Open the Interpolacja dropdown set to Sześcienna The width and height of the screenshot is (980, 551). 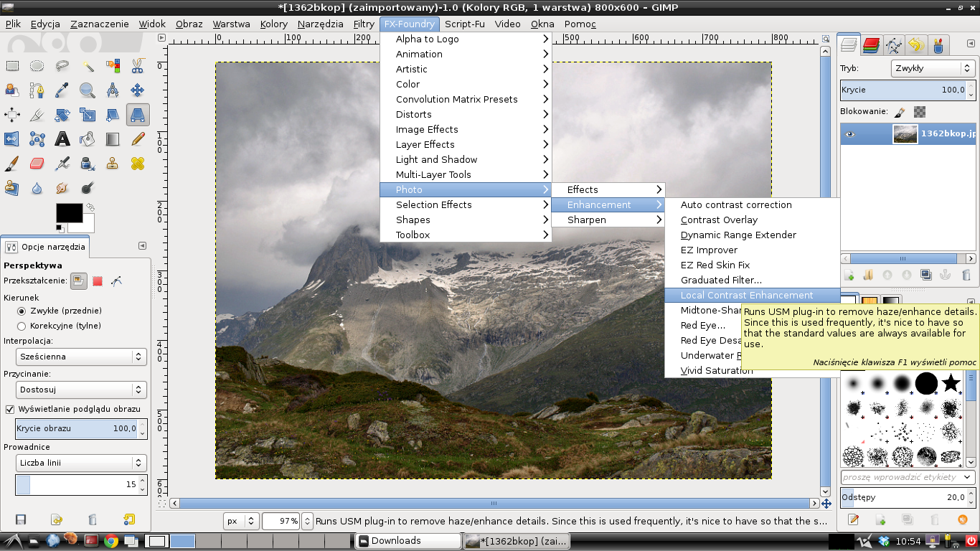(81, 357)
